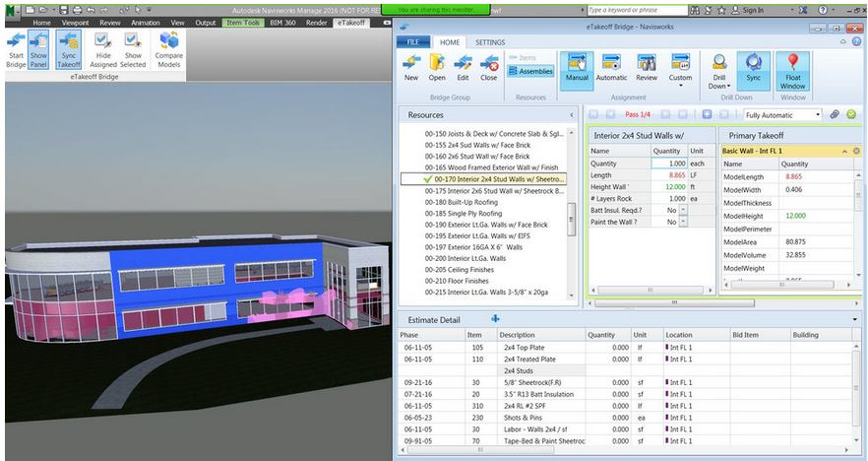868x461 pixels.
Task: Click the Print icon in quick access toolbar
Action: [x=77, y=10]
